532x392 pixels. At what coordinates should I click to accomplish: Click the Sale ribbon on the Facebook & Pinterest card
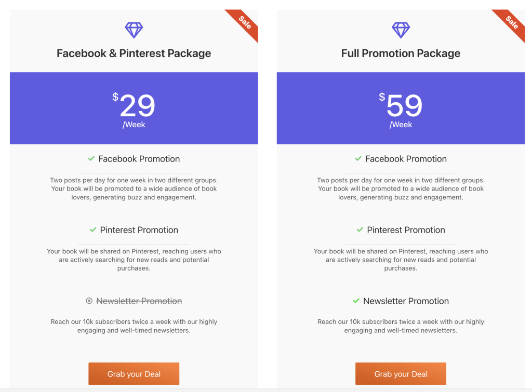click(x=244, y=23)
